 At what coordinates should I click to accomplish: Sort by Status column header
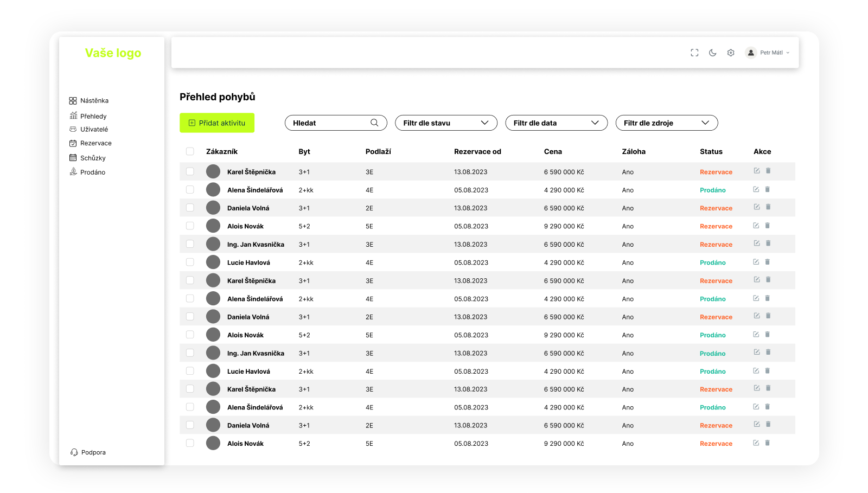pyautogui.click(x=711, y=152)
